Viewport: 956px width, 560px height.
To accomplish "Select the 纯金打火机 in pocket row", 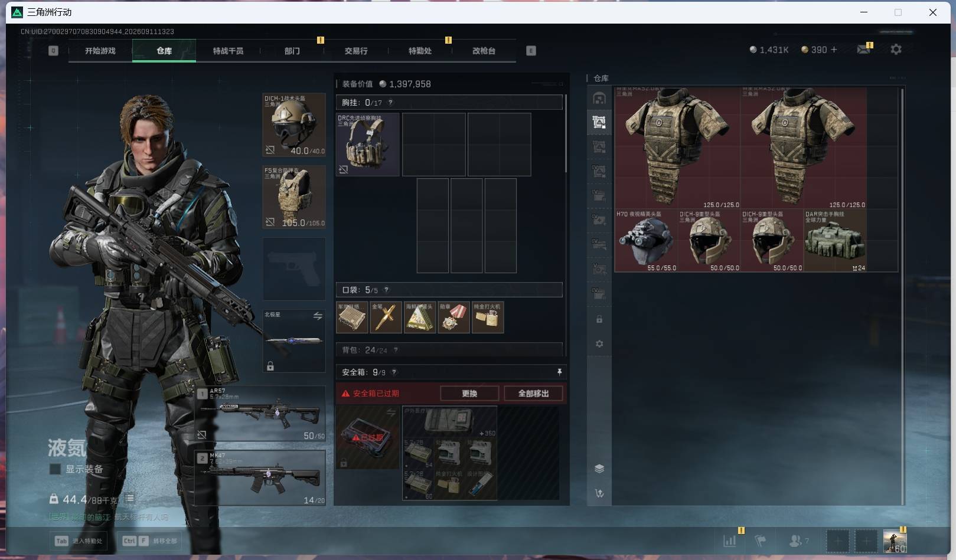I will pyautogui.click(x=488, y=317).
